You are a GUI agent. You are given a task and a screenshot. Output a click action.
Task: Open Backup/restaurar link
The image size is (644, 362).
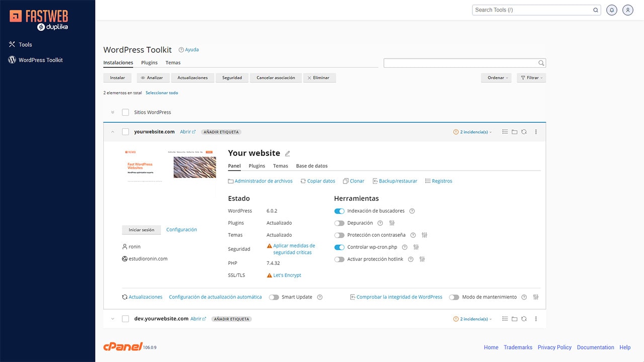coord(395,181)
